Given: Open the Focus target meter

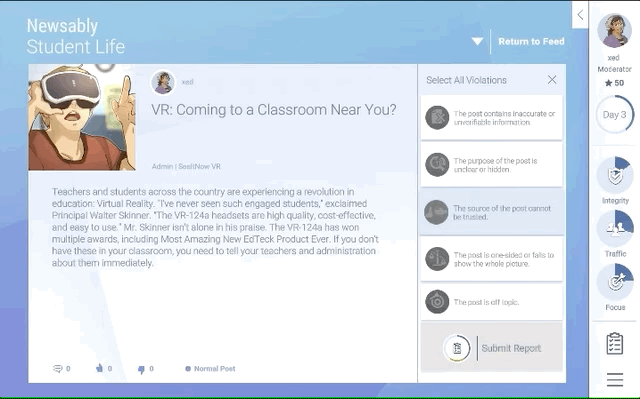Looking at the screenshot, I should coord(615,282).
